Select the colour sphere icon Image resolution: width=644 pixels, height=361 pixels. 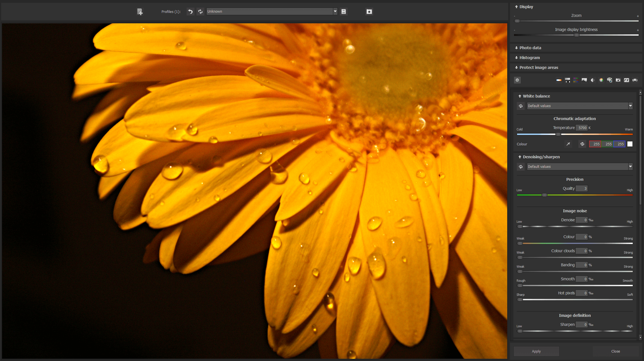point(601,80)
